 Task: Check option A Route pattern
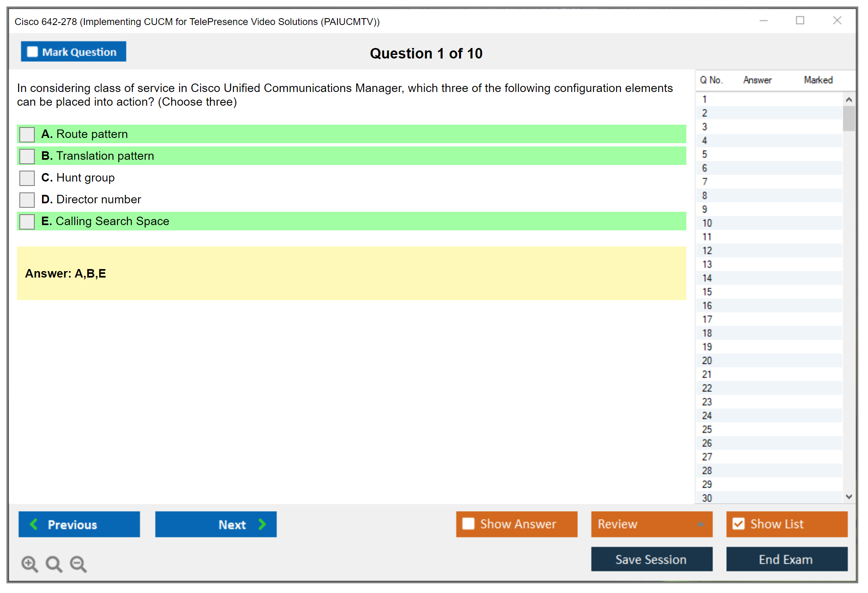click(27, 134)
